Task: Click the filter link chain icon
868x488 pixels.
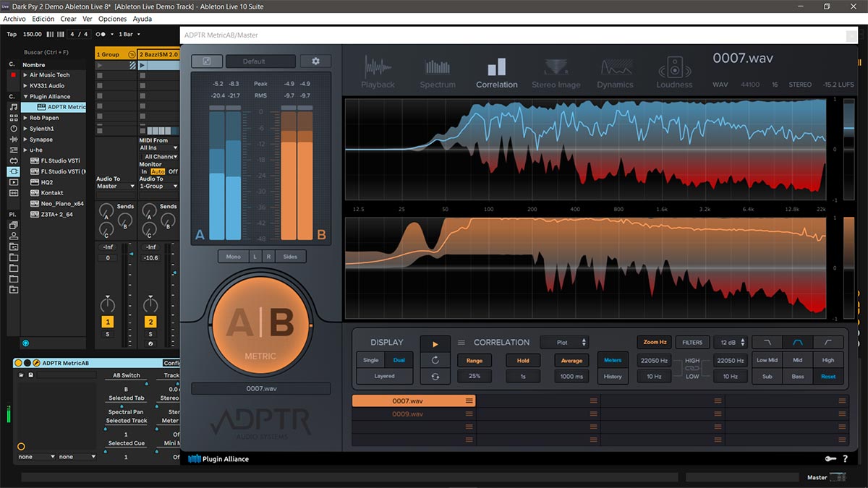Action: pyautogui.click(x=692, y=369)
